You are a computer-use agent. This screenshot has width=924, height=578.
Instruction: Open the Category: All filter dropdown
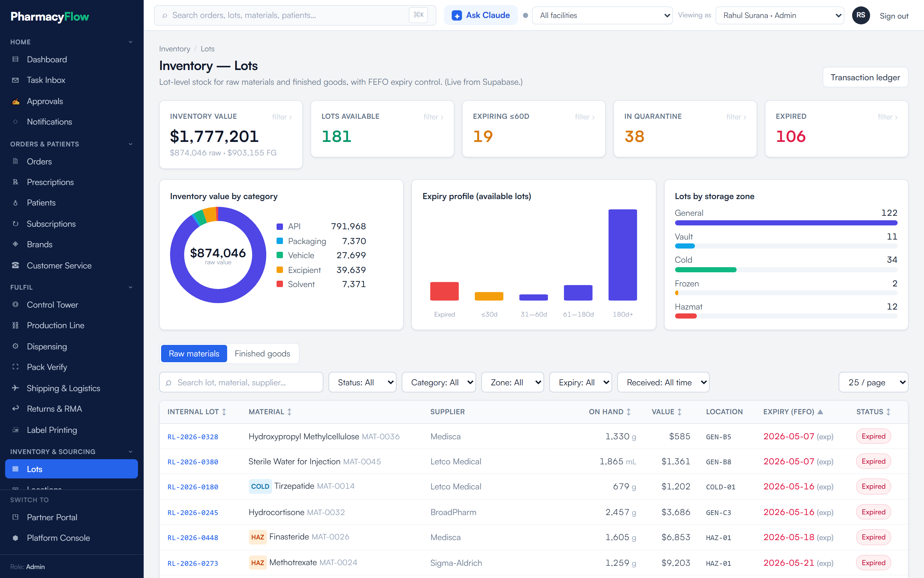click(x=439, y=382)
